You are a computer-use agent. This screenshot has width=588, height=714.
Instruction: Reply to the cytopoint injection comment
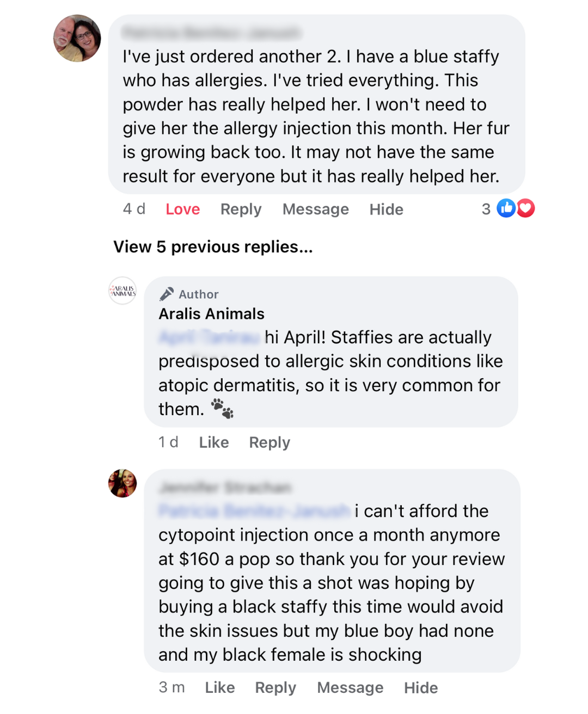pyautogui.click(x=275, y=688)
